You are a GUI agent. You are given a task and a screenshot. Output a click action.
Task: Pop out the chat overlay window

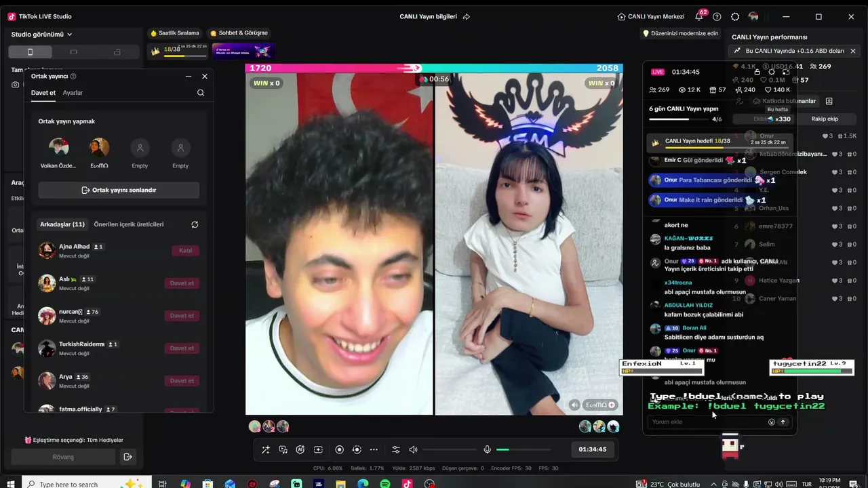(787, 71)
